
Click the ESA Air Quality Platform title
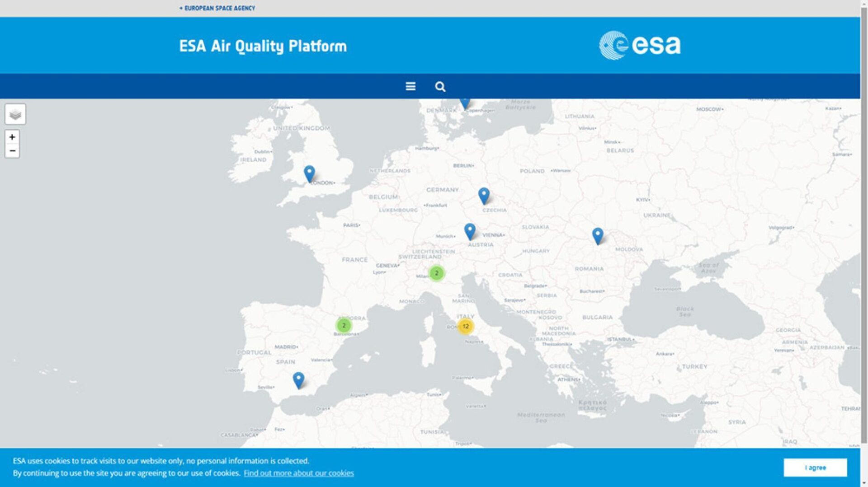(263, 46)
